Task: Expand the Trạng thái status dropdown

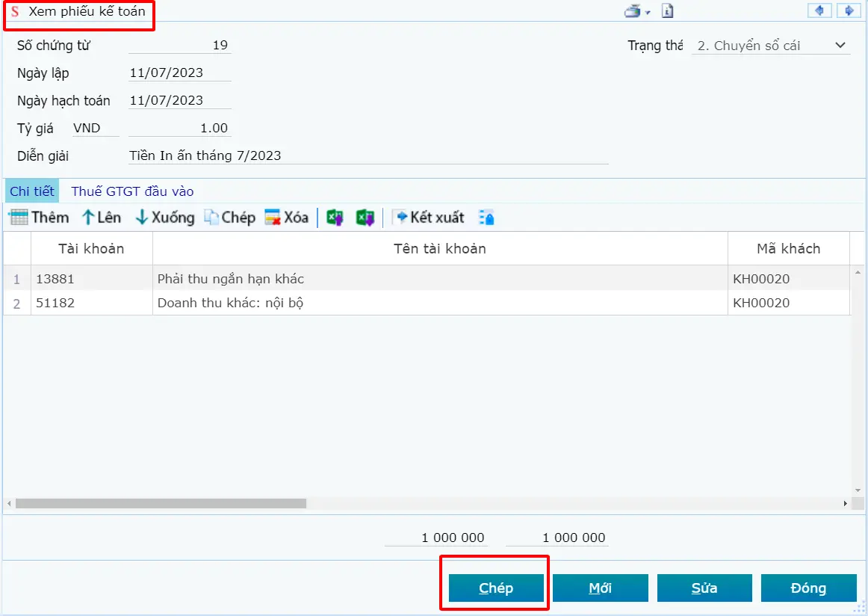Action: pyautogui.click(x=841, y=46)
